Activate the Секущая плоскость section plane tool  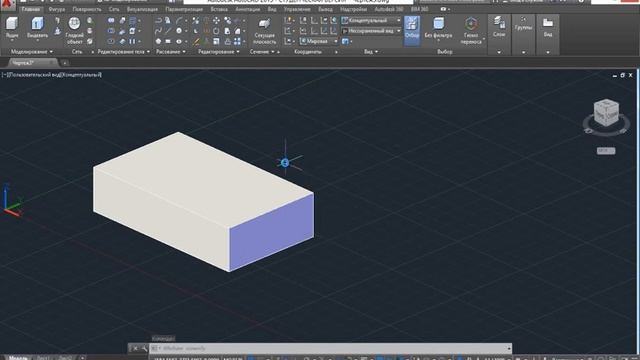264,30
